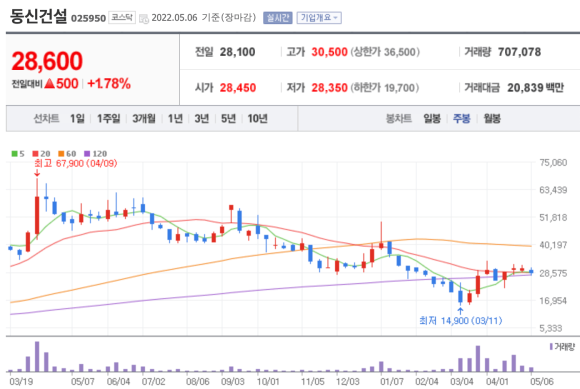Click the green 5 moving average legend

click(18, 153)
